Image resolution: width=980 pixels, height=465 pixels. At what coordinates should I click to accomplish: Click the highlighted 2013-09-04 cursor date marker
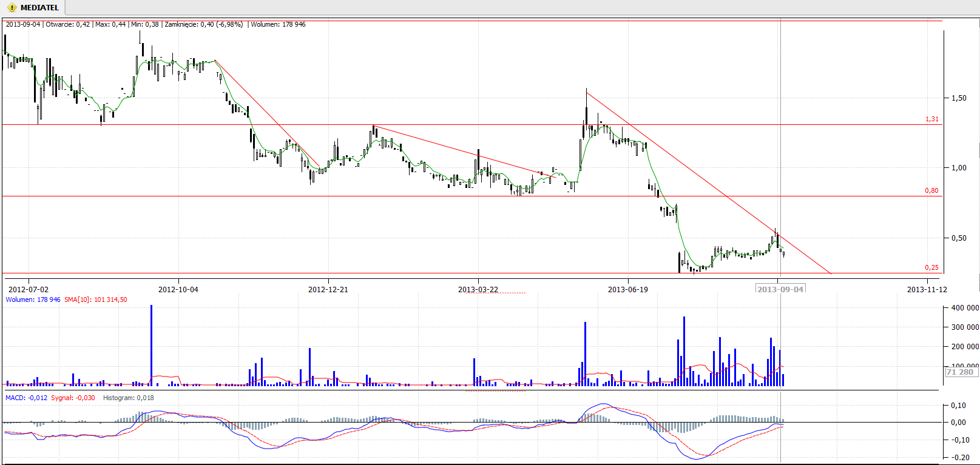[780, 289]
